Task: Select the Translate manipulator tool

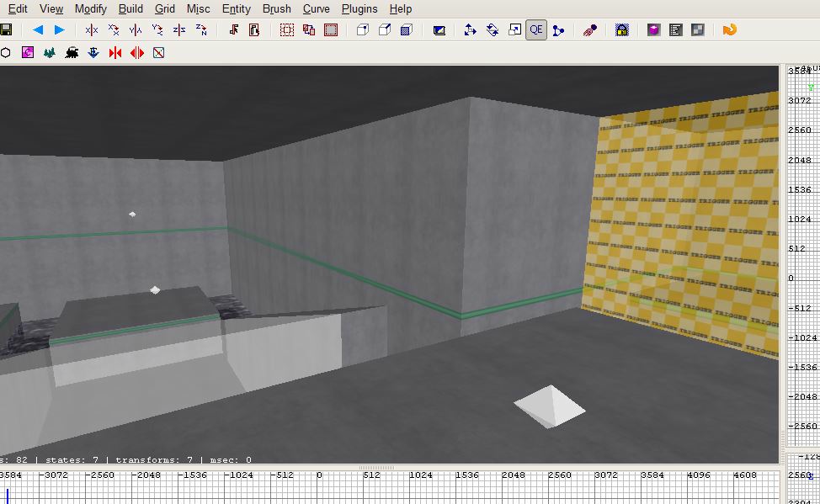Action: 470,30
